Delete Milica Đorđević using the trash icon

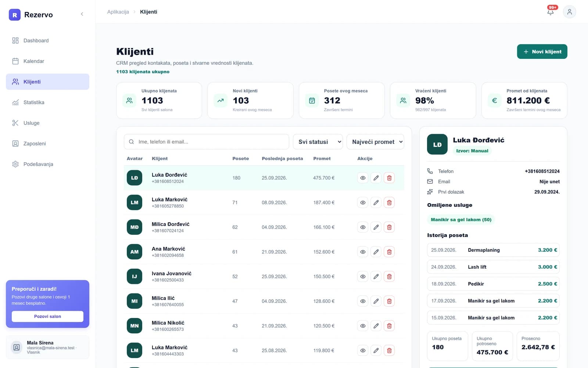(389, 227)
